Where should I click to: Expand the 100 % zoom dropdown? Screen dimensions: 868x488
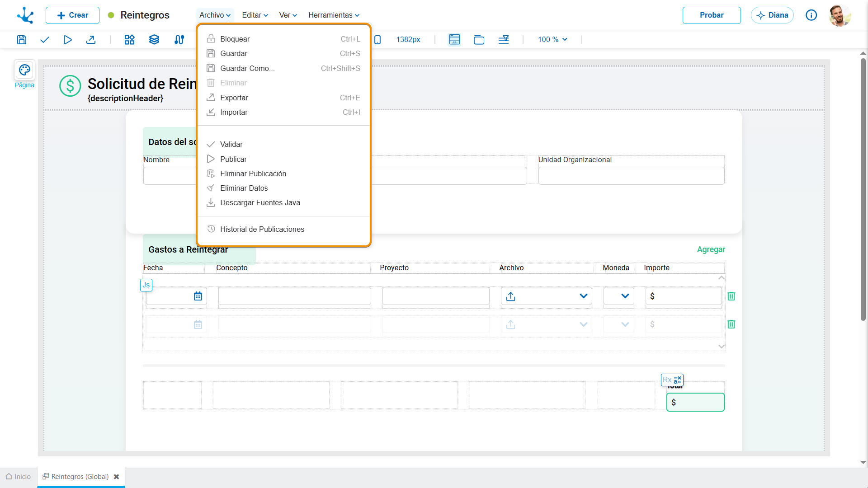pyautogui.click(x=552, y=40)
